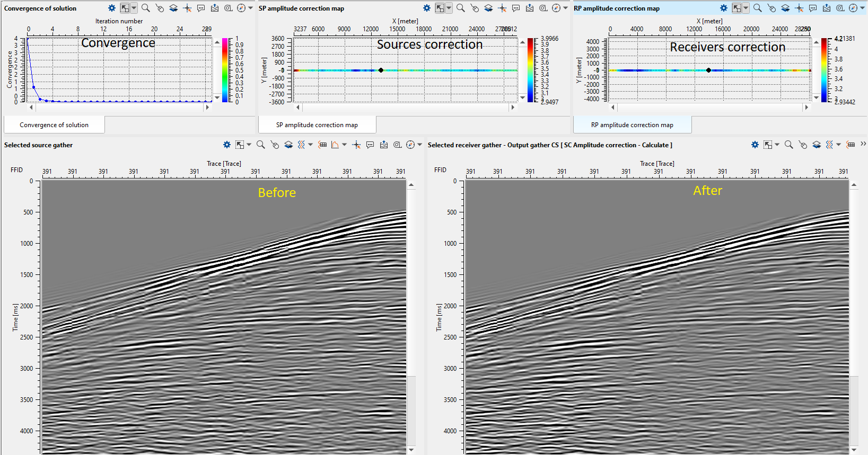The image size is (868, 455).
Task: Toggle selection mode button in RP amplitude toolbar
Action: (737, 8)
